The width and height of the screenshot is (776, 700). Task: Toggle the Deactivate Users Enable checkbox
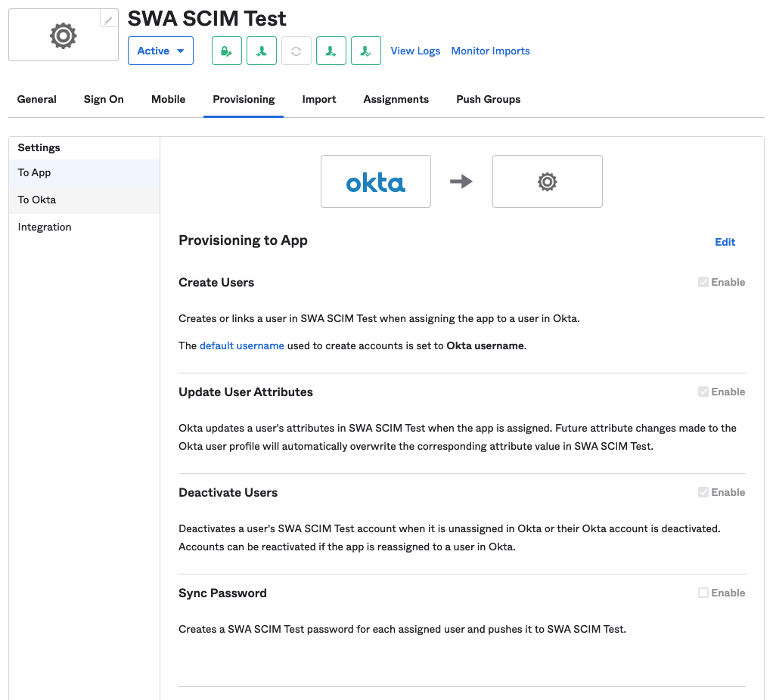(x=703, y=492)
